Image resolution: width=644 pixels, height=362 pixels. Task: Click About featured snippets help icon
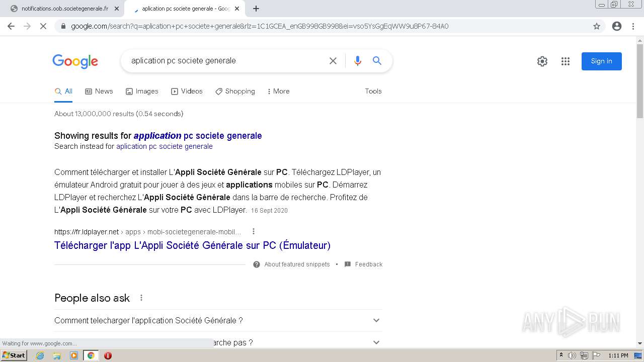pyautogui.click(x=257, y=264)
